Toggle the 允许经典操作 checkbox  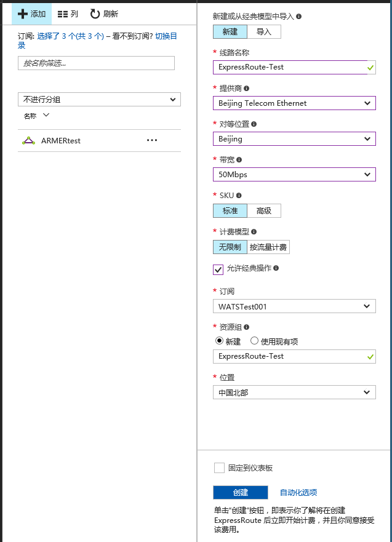click(x=218, y=269)
